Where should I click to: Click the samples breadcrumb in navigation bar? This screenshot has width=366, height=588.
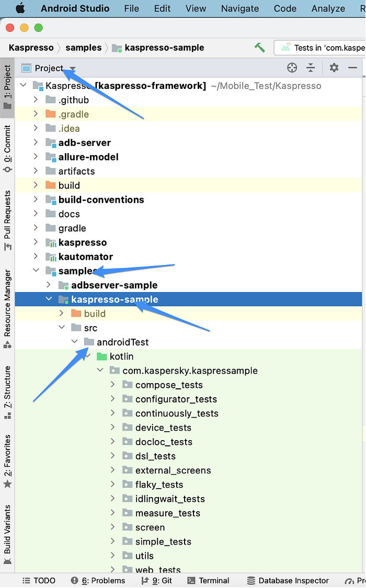click(83, 48)
